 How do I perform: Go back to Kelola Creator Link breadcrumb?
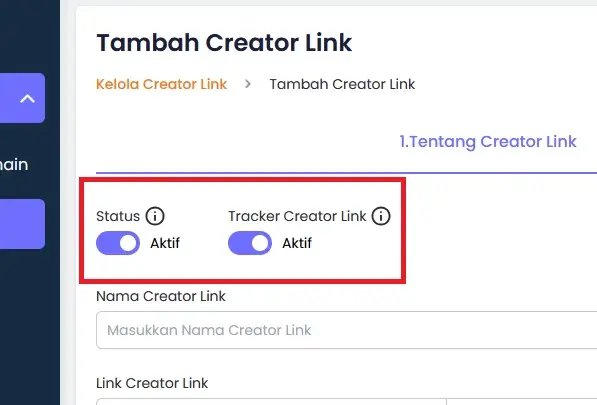(161, 84)
